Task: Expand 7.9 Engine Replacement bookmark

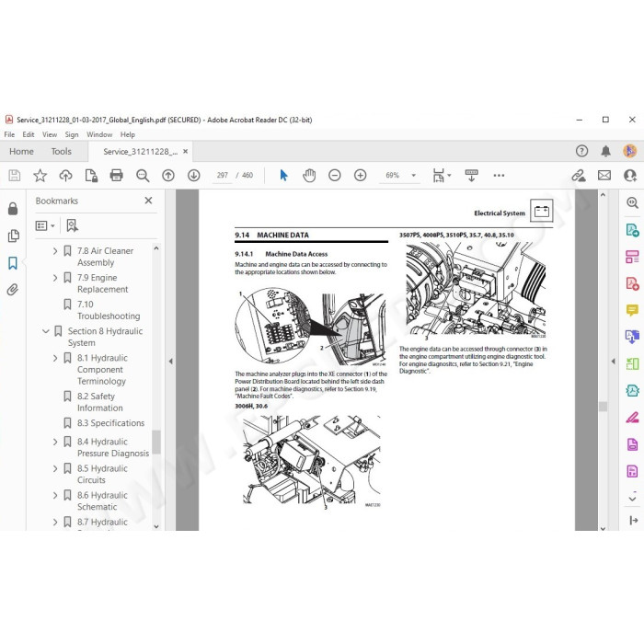Action: (55, 278)
